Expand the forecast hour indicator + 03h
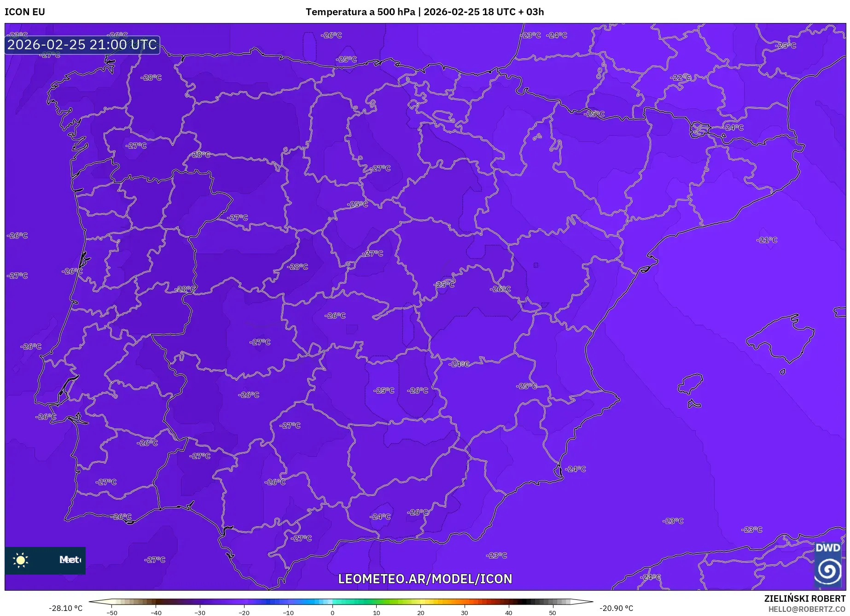Viewport: 850px width, 616px height. click(x=531, y=12)
